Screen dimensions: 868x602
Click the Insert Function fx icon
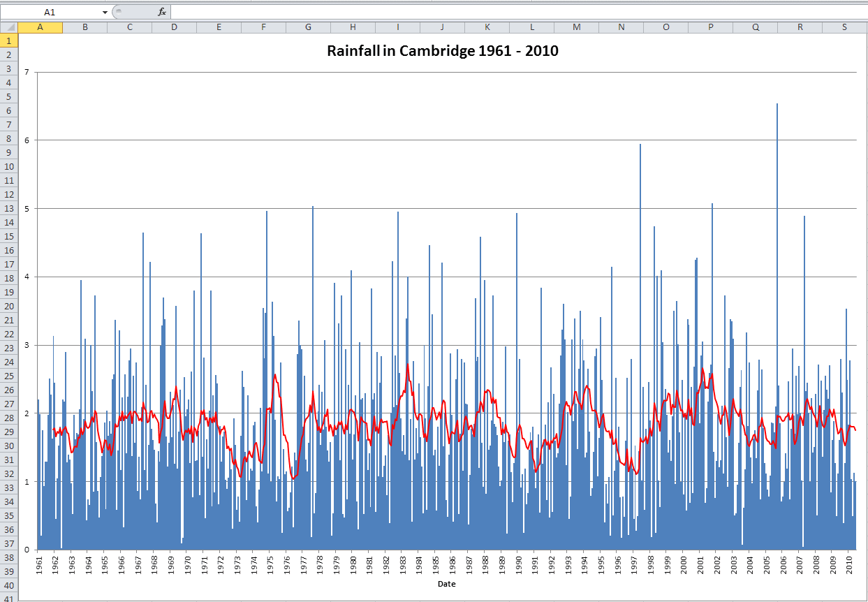coord(162,12)
